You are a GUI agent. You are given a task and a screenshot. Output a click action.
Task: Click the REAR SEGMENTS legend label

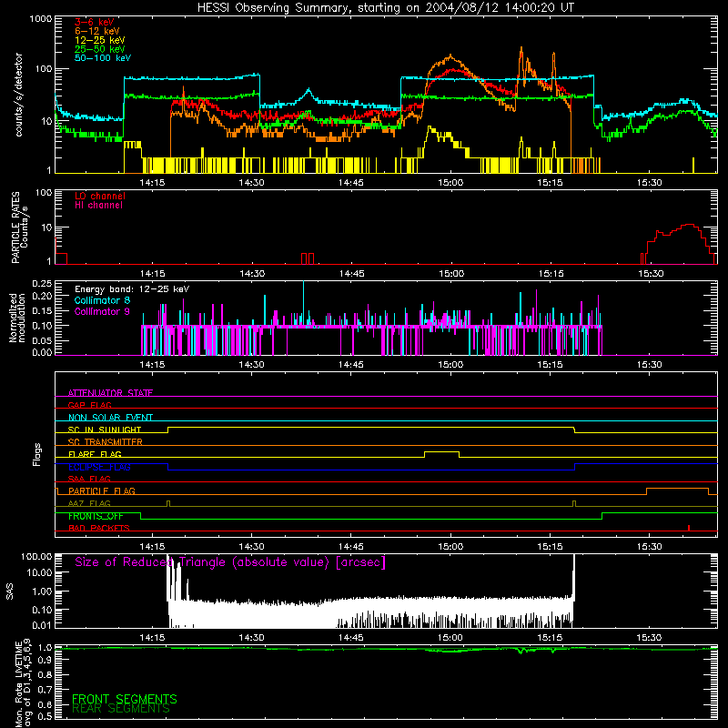coord(121,709)
